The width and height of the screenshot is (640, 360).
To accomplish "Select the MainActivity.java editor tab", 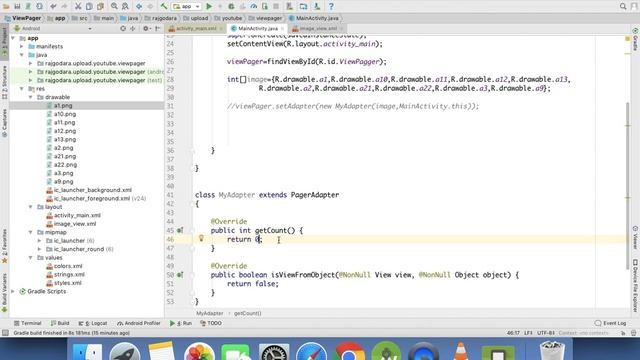I will (x=257, y=29).
